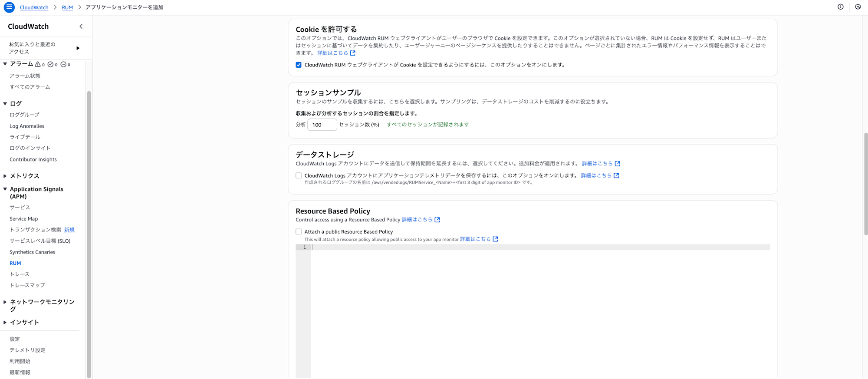Check Attach a public Resource Based Policy
The image size is (868, 379).
[299, 231]
